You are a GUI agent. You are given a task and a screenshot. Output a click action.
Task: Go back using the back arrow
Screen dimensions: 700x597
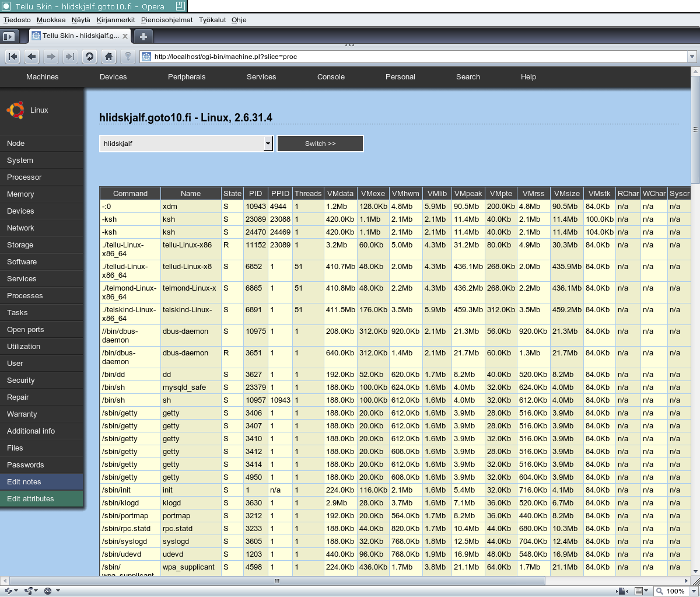pyautogui.click(x=32, y=57)
